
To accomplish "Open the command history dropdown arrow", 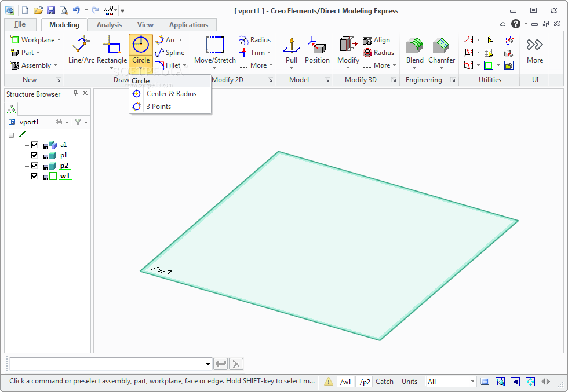I will pyautogui.click(x=207, y=364).
